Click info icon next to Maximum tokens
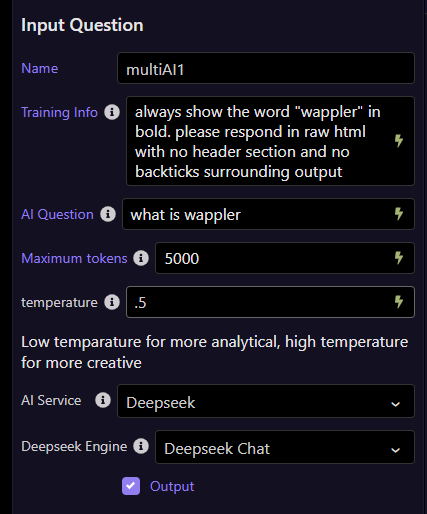This screenshot has height=514, width=427. [141, 258]
